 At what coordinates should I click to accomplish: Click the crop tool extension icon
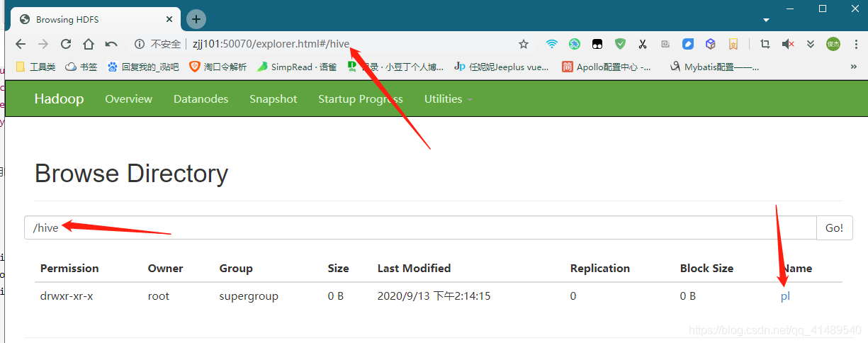click(x=765, y=44)
